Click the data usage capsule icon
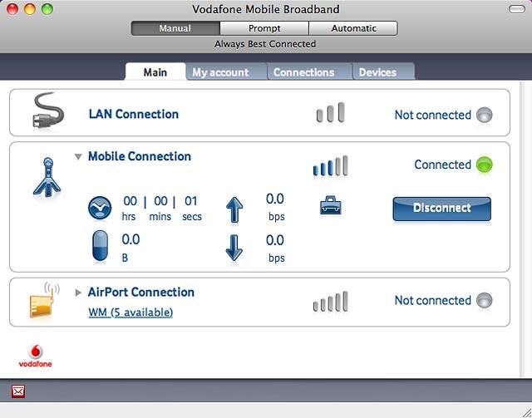532x418 pixels. pos(100,246)
